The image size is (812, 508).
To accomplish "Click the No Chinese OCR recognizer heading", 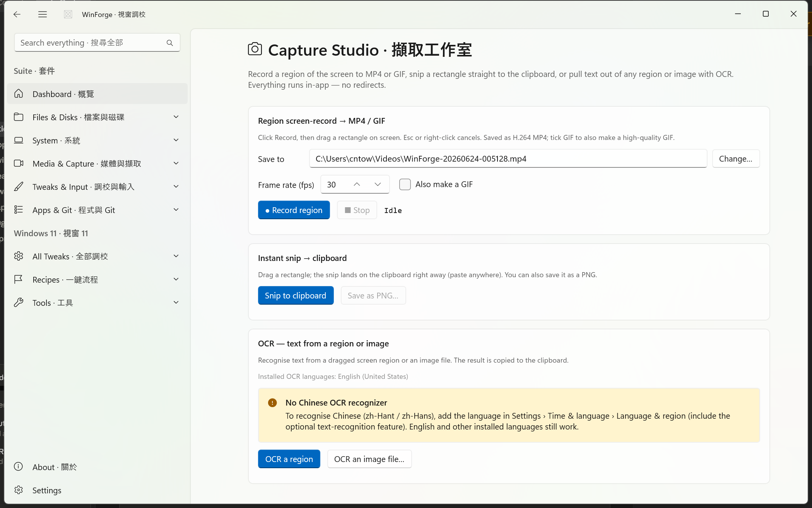I will (336, 402).
